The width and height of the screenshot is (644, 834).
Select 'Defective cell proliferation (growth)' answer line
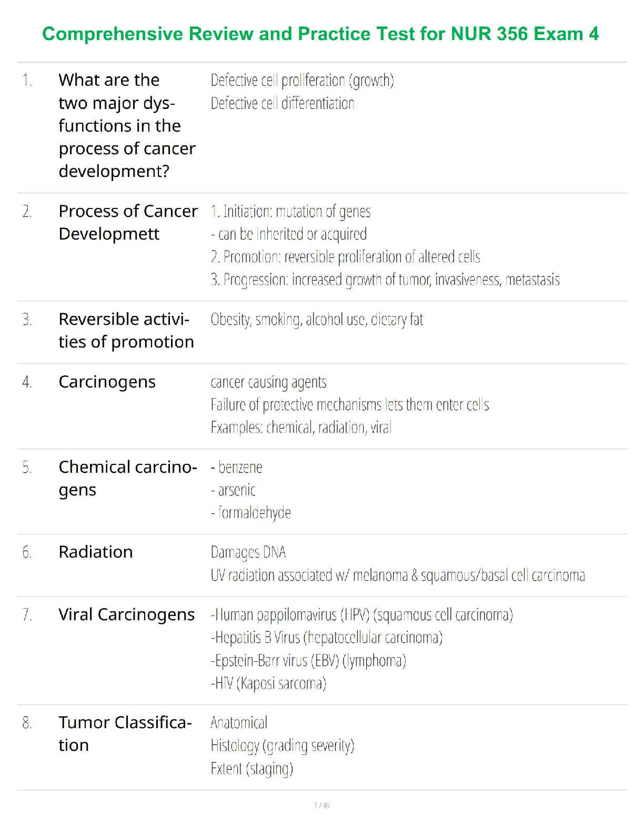point(302,80)
